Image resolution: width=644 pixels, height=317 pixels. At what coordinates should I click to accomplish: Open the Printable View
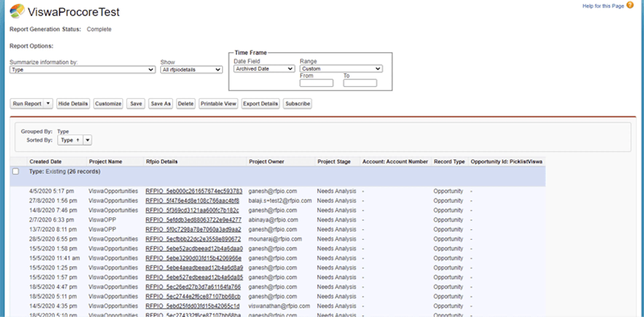click(x=218, y=104)
